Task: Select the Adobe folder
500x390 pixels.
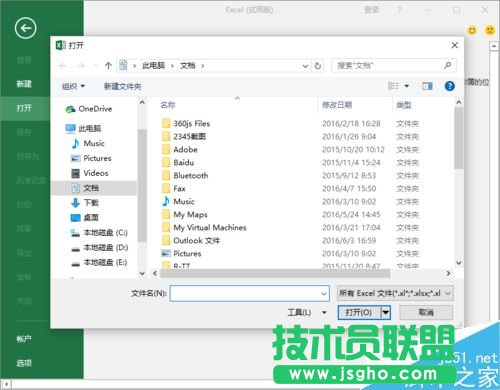Action: [180, 150]
